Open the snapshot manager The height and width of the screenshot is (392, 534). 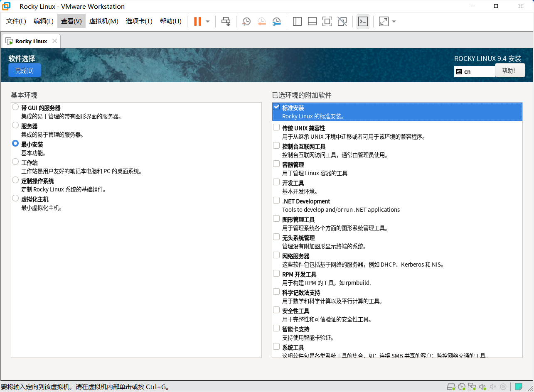coord(276,21)
